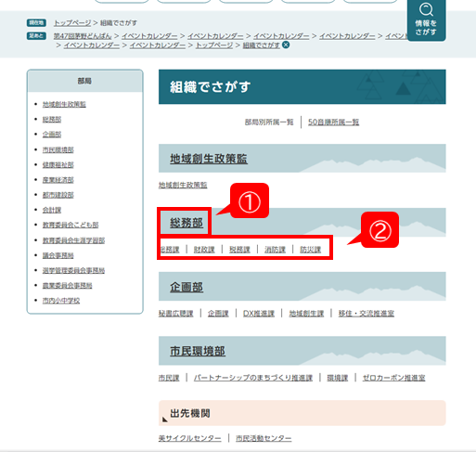Open 地域創生政策監 in the 部局 sidebar list

tap(64, 104)
